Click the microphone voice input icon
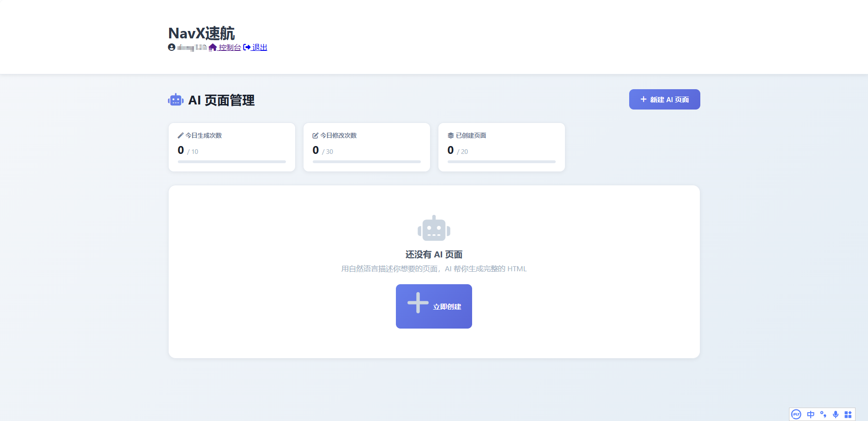This screenshot has height=421, width=868. (836, 415)
